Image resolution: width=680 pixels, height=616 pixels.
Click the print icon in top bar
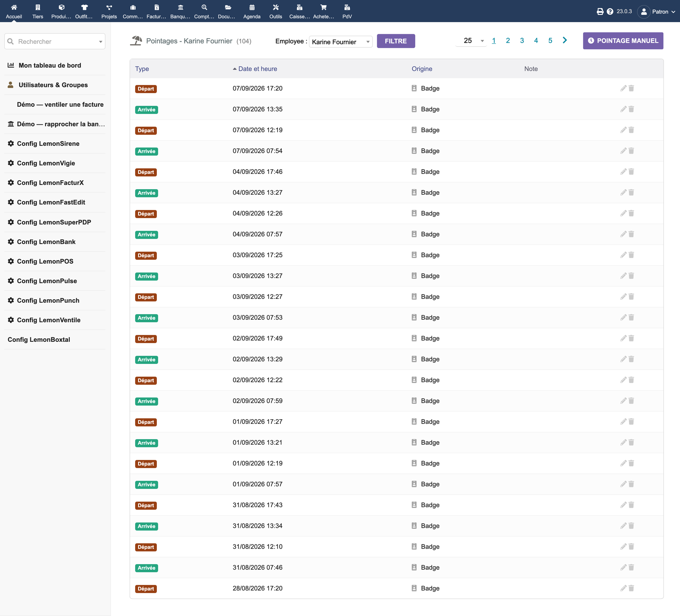600,11
